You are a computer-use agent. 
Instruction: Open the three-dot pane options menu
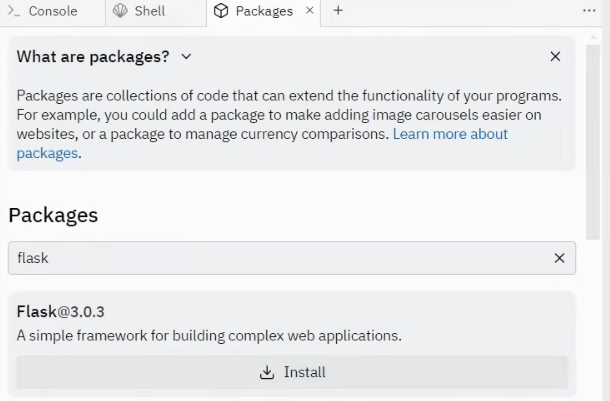[x=589, y=11]
